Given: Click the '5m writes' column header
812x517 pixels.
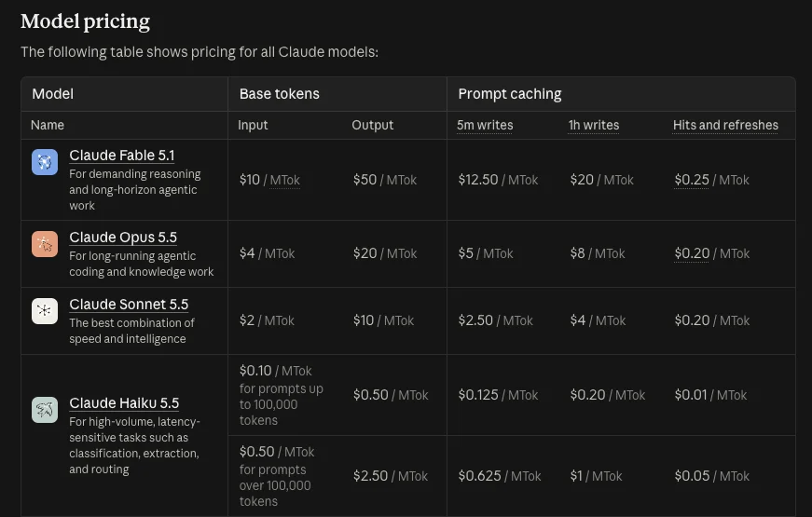Looking at the screenshot, I should pyautogui.click(x=485, y=125).
